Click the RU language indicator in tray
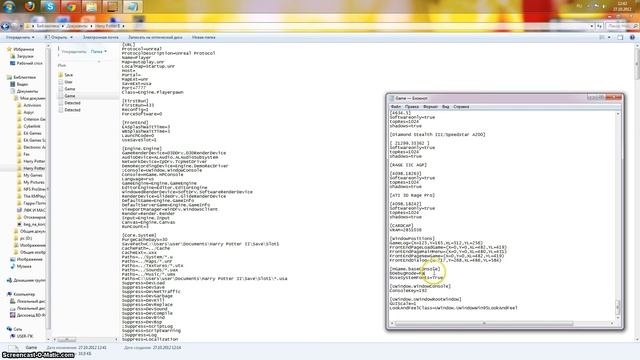The image size is (640, 360). coord(579,6)
